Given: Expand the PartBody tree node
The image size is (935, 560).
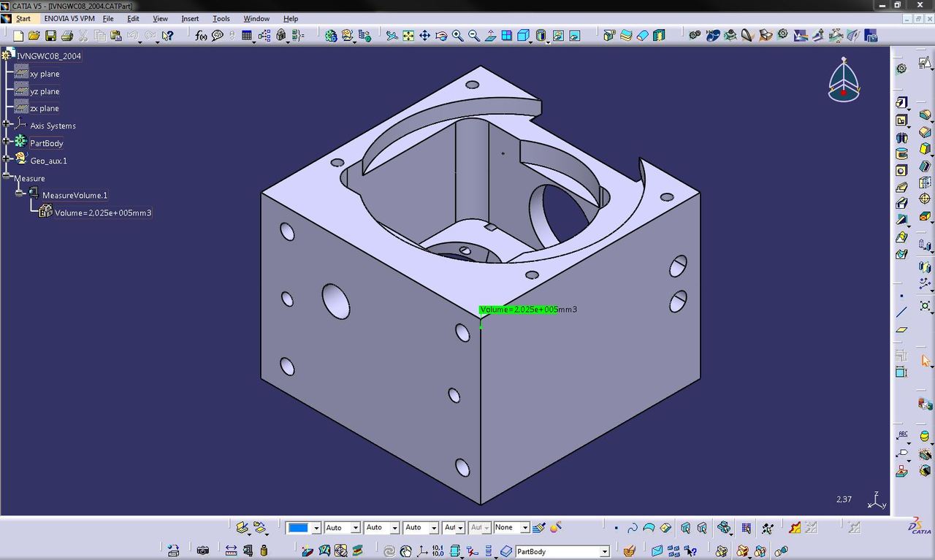Looking at the screenshot, I should coord(6,142).
